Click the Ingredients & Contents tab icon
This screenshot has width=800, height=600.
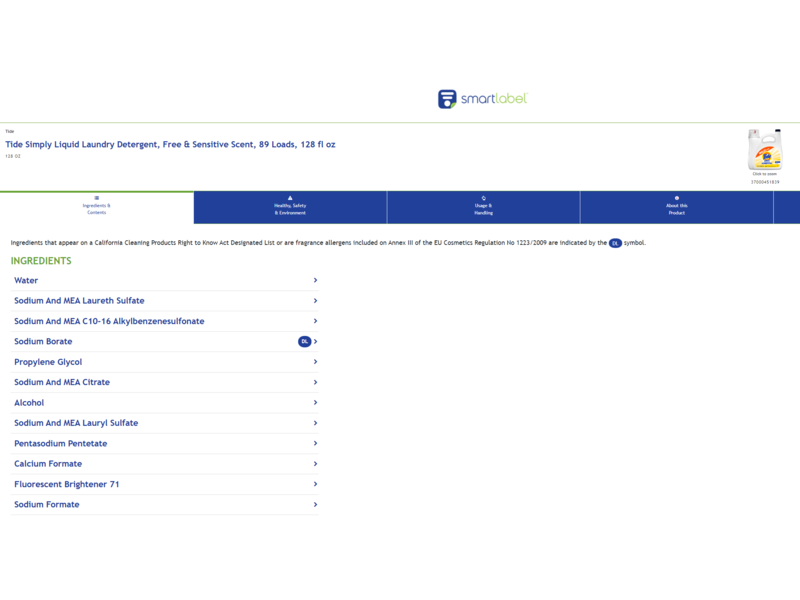tap(97, 198)
